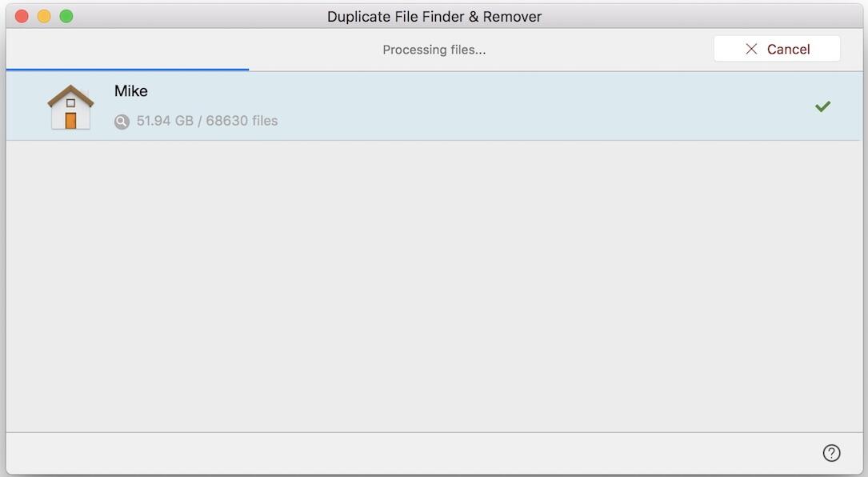Click the window title Duplicate File Finder & Remover
868x477 pixels.
point(434,17)
